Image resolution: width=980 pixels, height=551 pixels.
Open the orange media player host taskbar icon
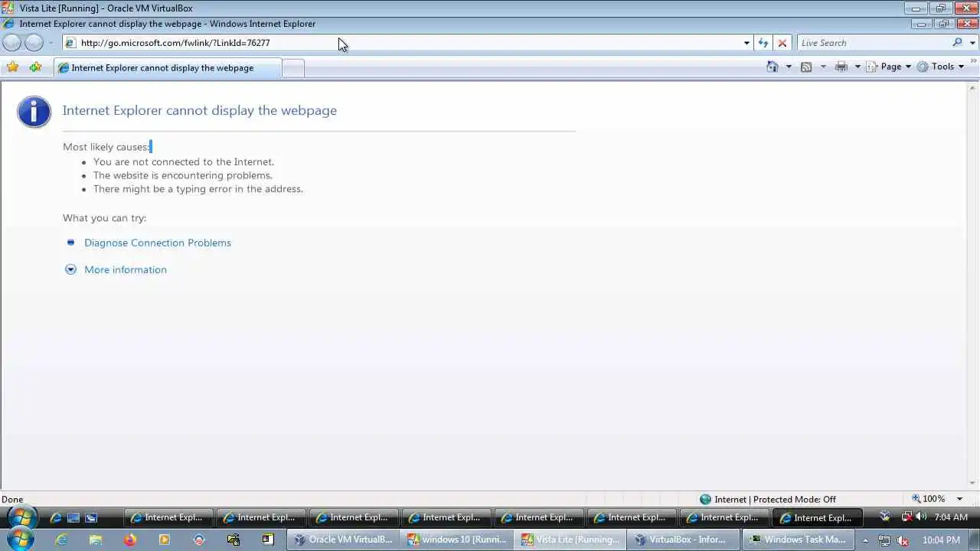point(164,540)
